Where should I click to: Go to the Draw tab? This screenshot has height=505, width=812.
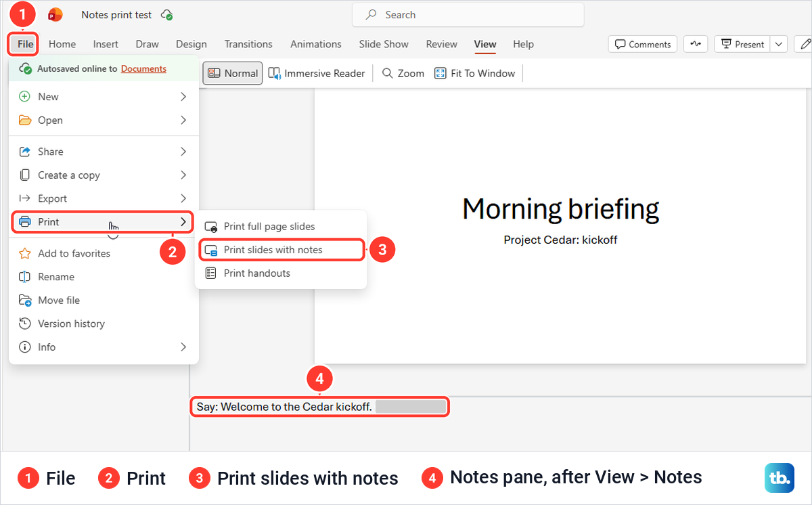pyautogui.click(x=147, y=44)
